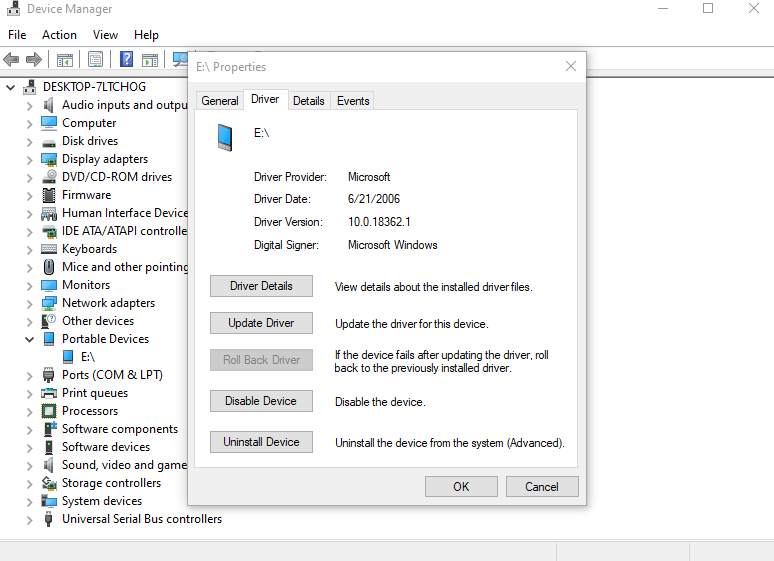
Task: Select the E:\ item under Portable Devices
Action: click(88, 357)
